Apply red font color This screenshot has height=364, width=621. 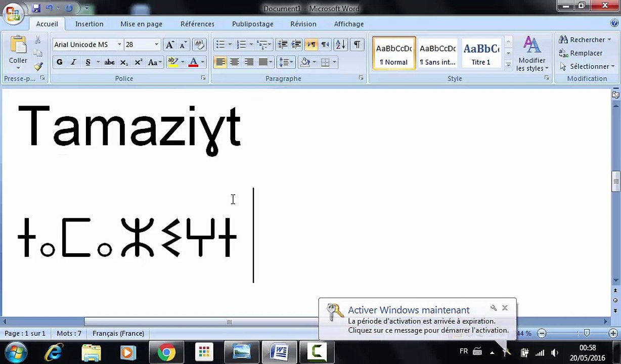193,62
